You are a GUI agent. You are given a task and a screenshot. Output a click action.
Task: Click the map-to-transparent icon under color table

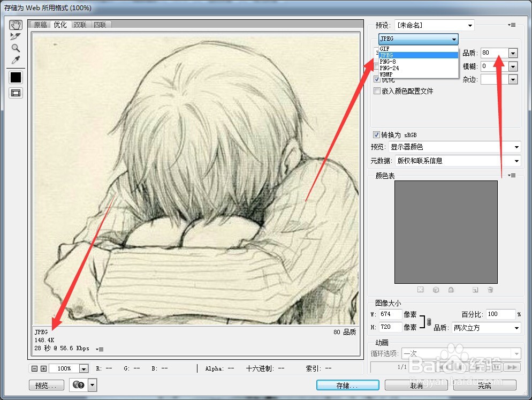point(420,290)
